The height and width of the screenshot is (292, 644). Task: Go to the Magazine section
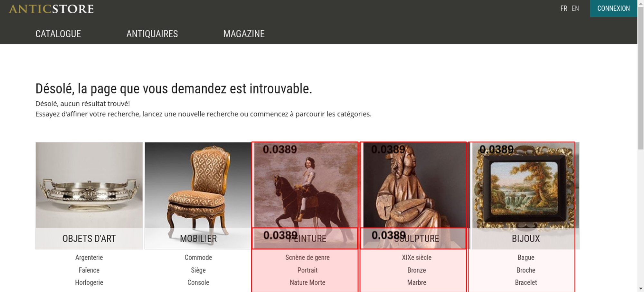click(244, 34)
